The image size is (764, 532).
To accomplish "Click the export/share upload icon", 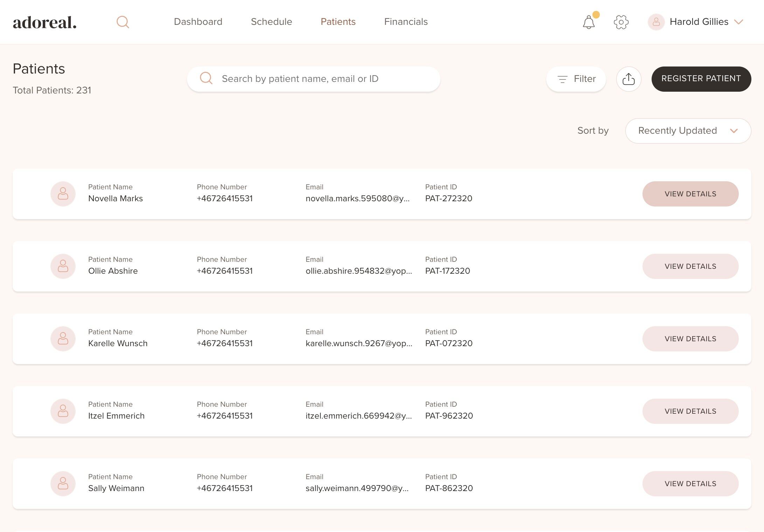I will point(628,79).
